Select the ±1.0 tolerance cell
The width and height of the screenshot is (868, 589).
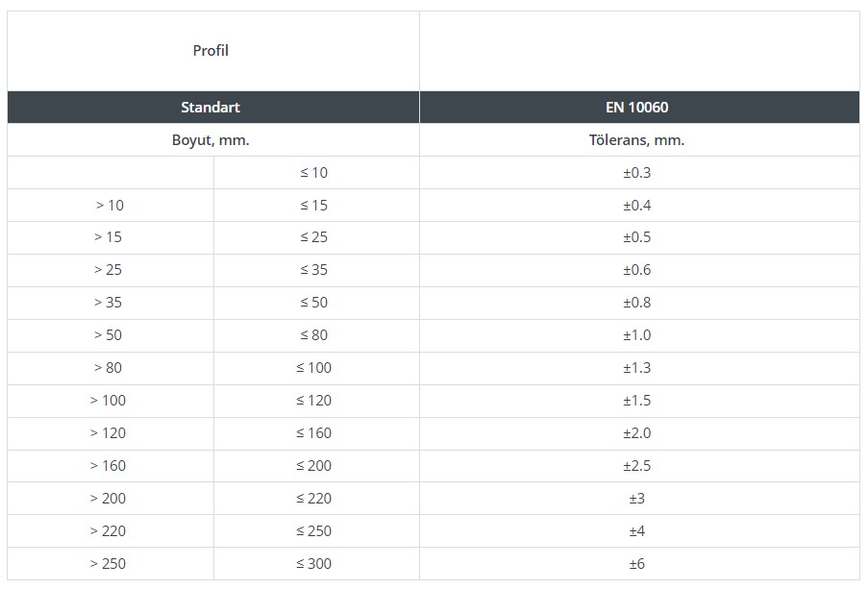tap(637, 335)
